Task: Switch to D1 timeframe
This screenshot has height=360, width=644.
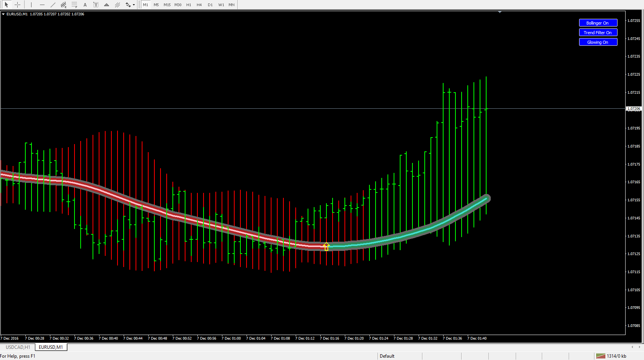Action: pos(210,5)
